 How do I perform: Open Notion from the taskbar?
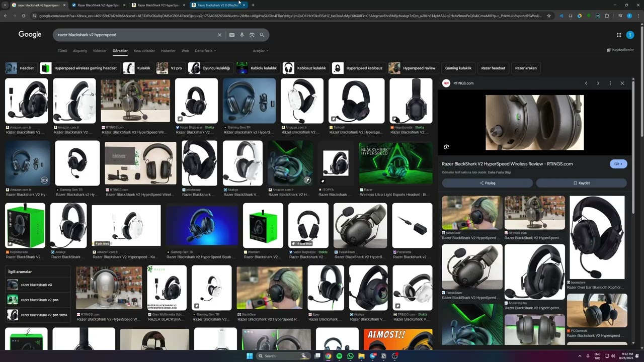coord(384,356)
